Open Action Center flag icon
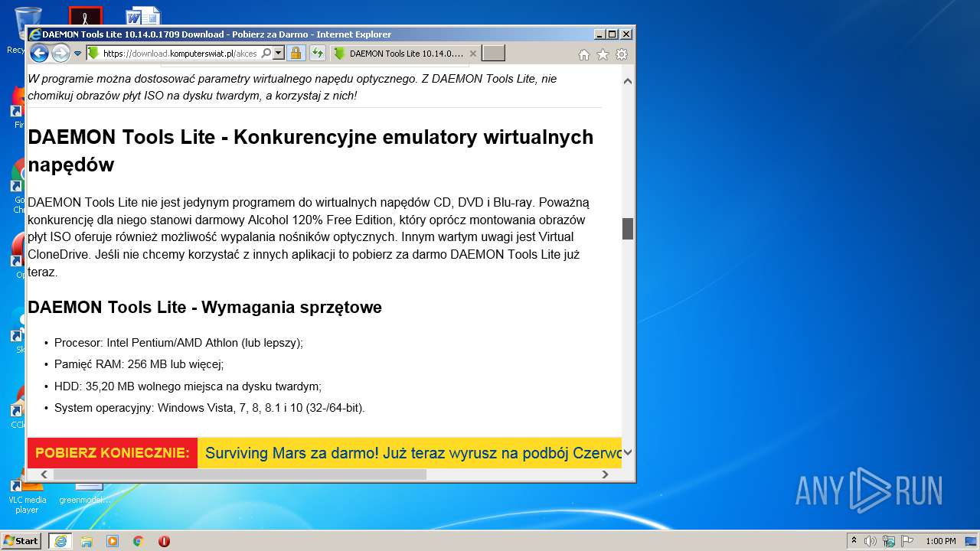Viewport: 980px width, 551px height. point(909,541)
